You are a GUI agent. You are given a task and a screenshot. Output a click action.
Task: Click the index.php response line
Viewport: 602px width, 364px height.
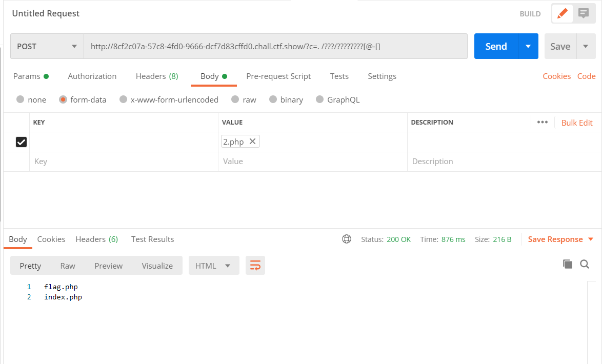point(63,297)
